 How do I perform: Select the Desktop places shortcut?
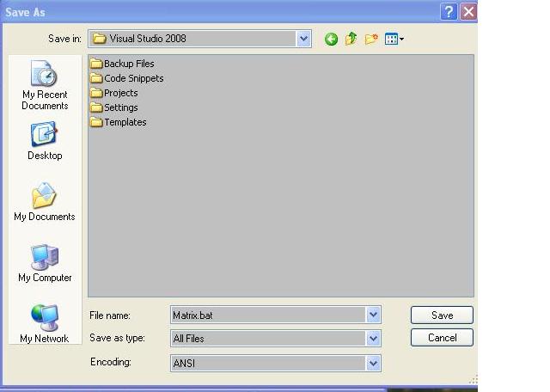pyautogui.click(x=45, y=141)
